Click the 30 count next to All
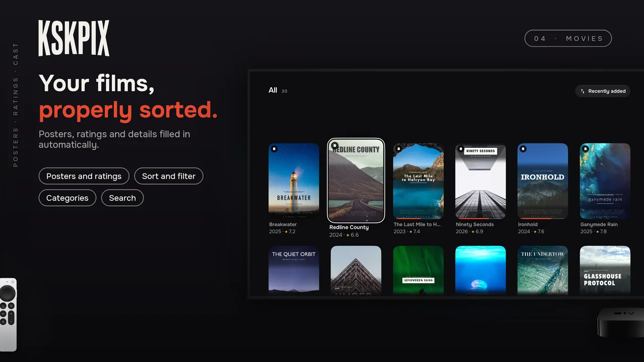Viewport: 644px width, 362px height. click(284, 92)
